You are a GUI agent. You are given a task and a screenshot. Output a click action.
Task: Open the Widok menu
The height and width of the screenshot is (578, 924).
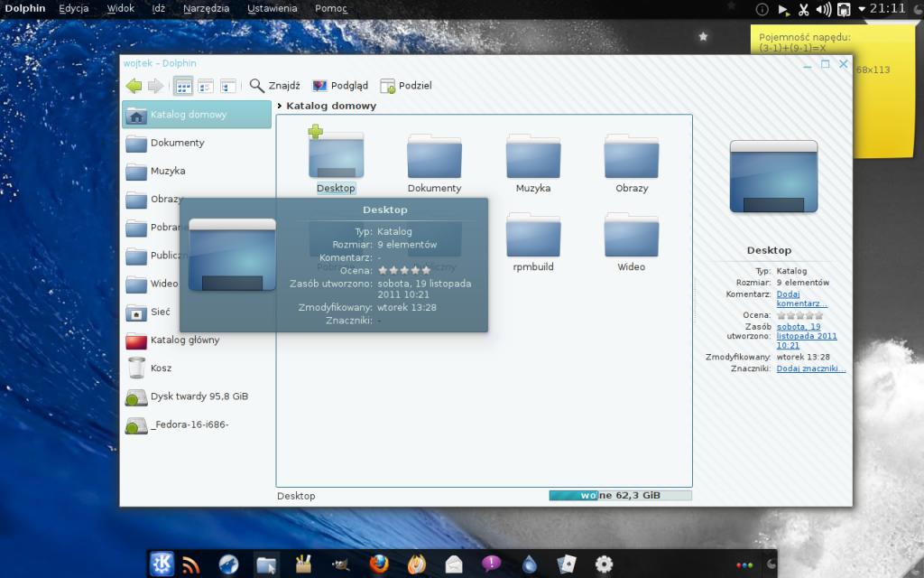pyautogui.click(x=121, y=8)
